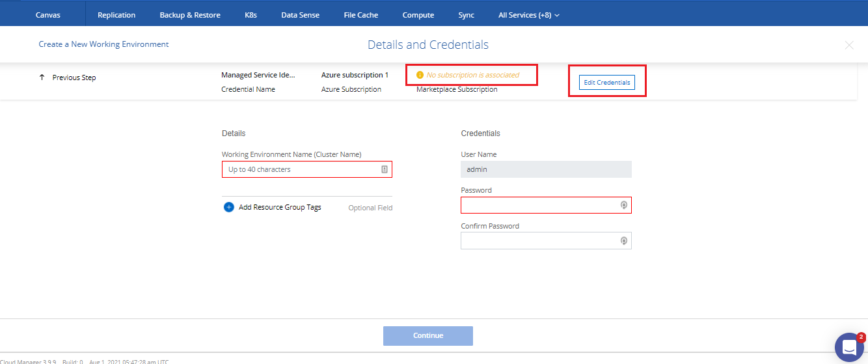Click the plus icon for Add Resource Group Tags
Viewport: 868px width, 364px height.
pos(228,207)
